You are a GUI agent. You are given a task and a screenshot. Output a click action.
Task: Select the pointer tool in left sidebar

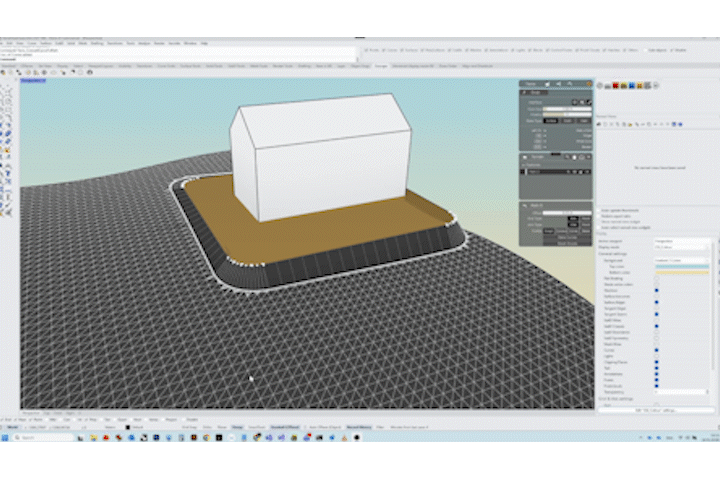[5, 88]
